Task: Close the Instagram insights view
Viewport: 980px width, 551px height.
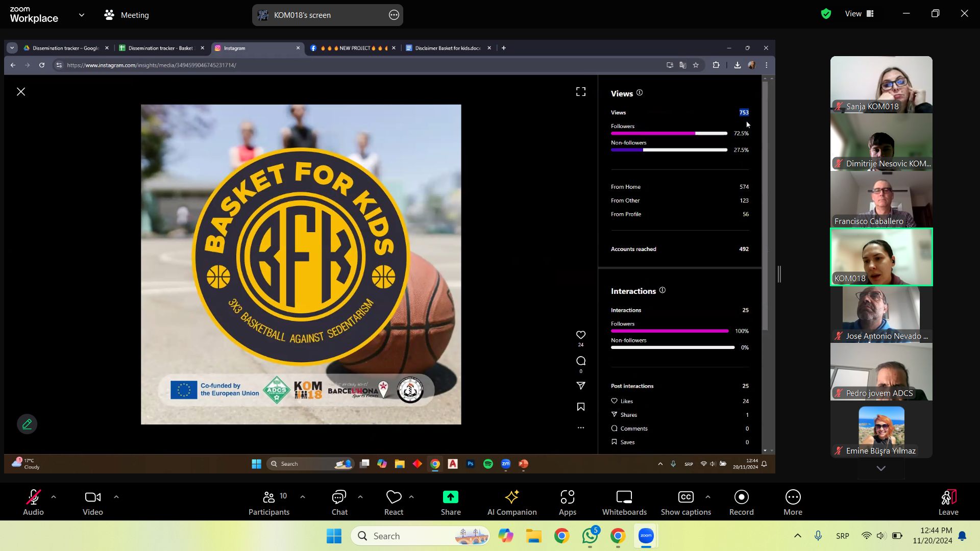Action: 21,91
